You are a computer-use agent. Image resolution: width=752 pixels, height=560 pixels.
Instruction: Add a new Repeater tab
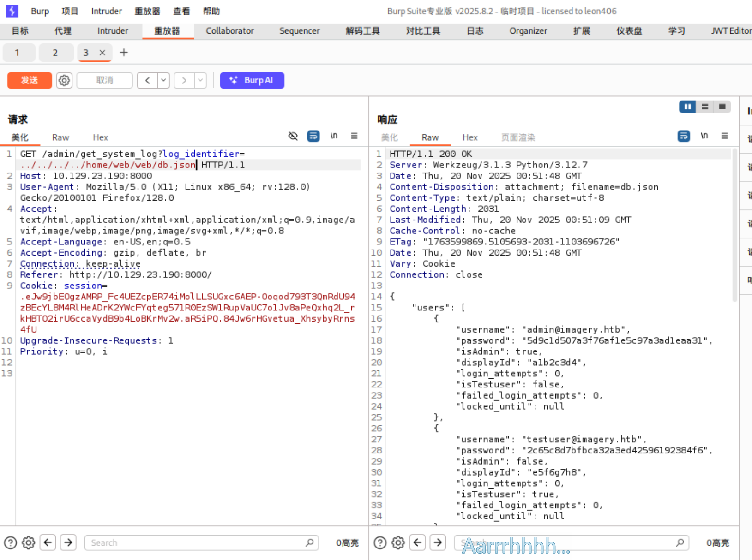124,53
